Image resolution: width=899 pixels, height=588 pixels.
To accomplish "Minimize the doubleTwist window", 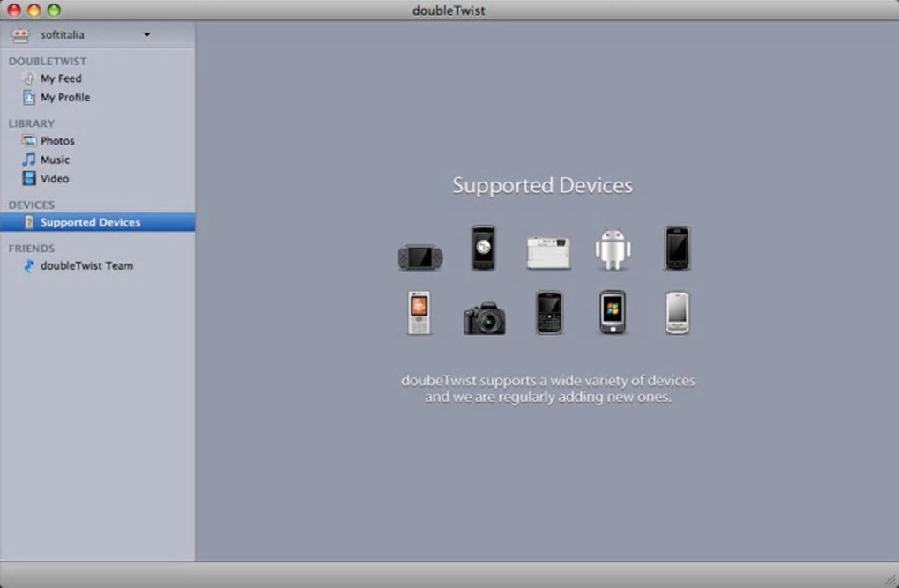I will (x=33, y=10).
